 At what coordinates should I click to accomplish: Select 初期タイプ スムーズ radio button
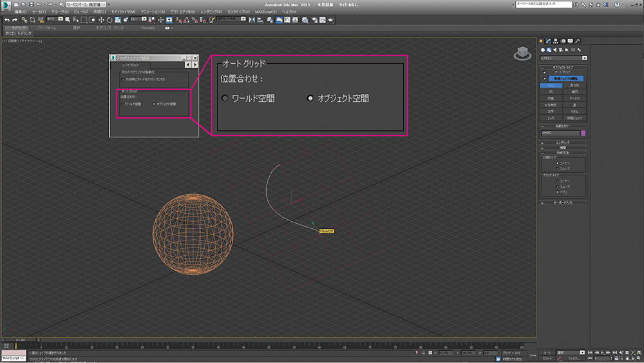coord(557,168)
